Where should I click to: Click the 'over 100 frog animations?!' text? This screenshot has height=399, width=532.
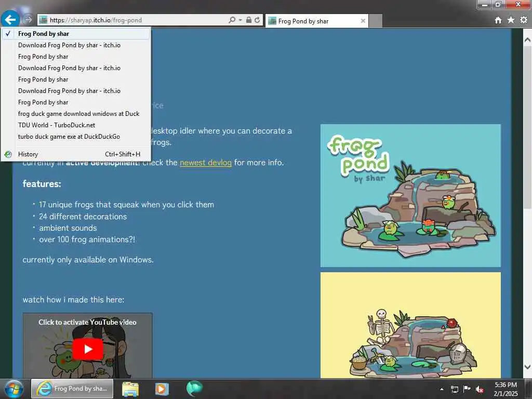(87, 240)
